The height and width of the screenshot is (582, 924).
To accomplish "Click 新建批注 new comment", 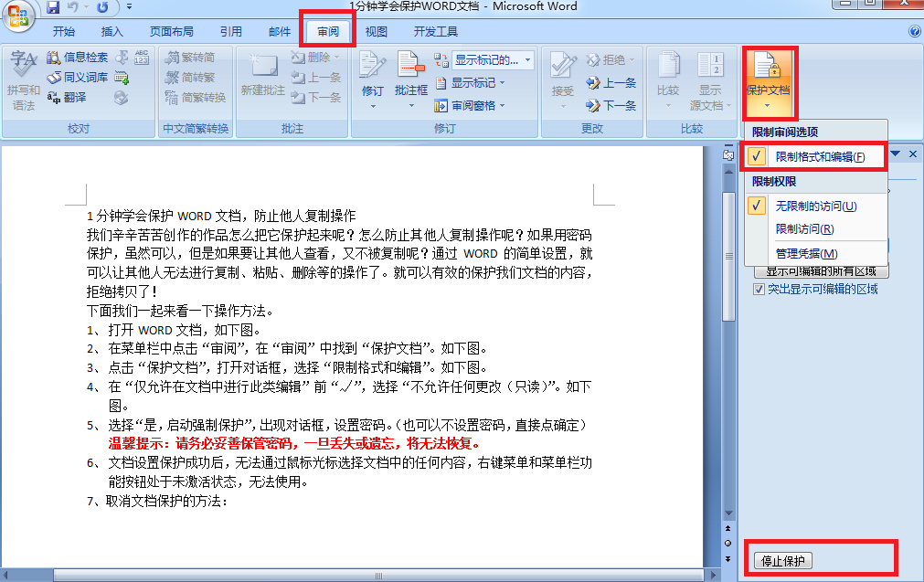I will click(263, 76).
